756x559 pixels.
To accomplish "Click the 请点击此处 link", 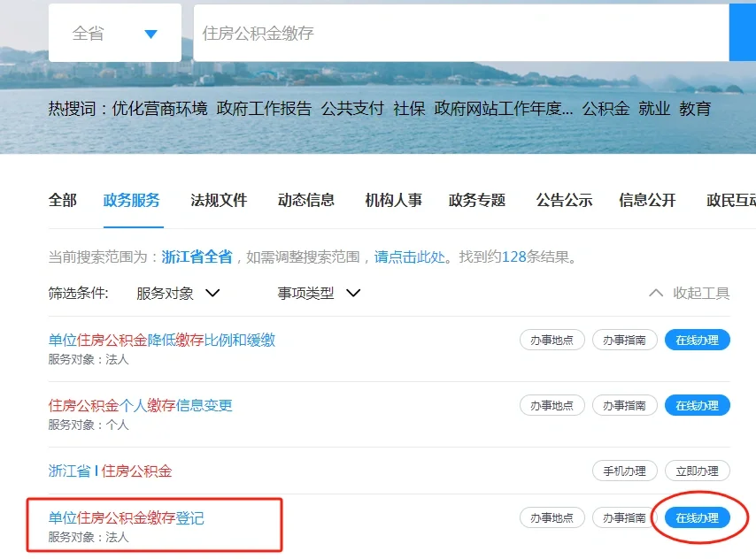I will pyautogui.click(x=408, y=257).
